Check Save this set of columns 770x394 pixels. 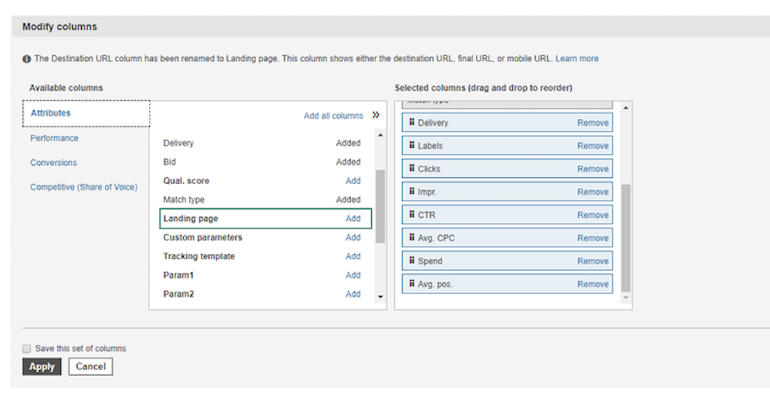27,348
